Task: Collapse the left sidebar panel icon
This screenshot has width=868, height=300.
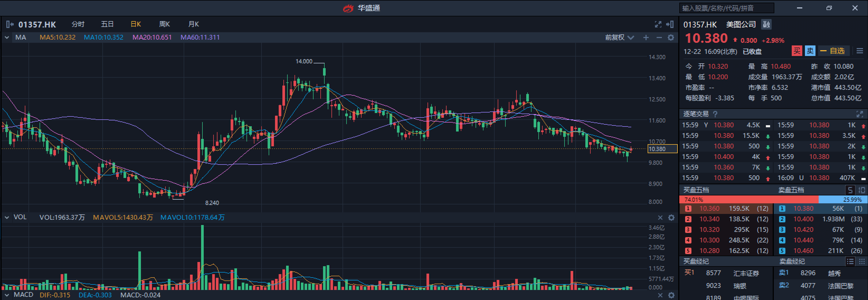Action: [x=10, y=24]
